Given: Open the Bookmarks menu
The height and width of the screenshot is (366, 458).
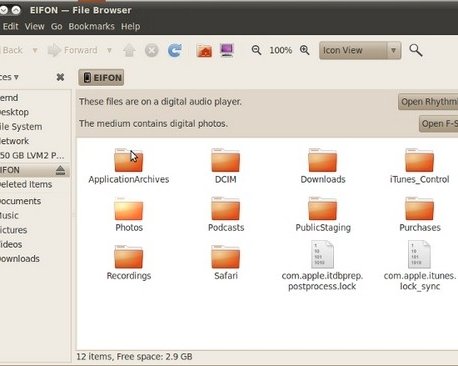Looking at the screenshot, I should (91, 26).
